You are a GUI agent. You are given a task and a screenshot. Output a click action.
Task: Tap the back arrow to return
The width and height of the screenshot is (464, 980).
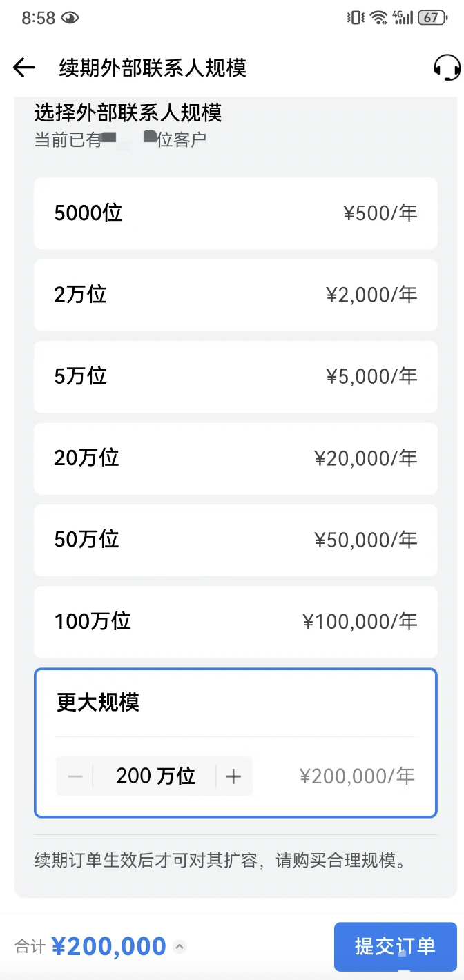pyautogui.click(x=23, y=68)
